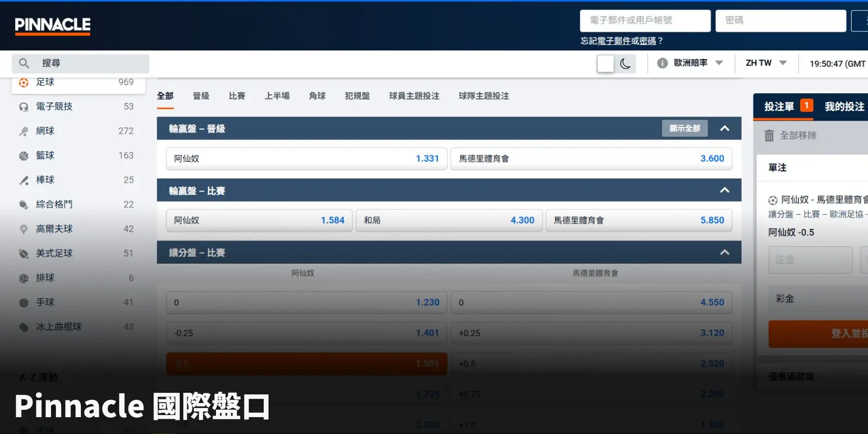Pick 阿仙奴 to advance at 1.331
868x434 pixels.
307,158
